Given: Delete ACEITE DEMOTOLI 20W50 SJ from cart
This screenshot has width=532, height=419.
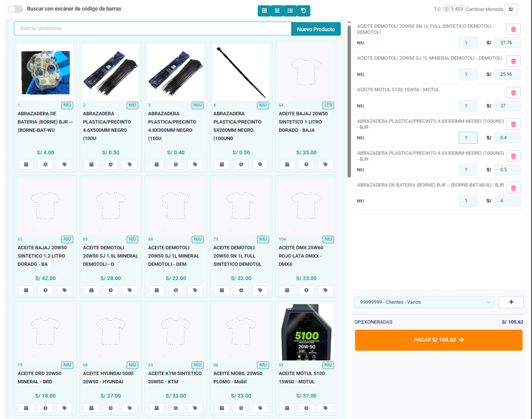Looking at the screenshot, I should [x=514, y=61].
